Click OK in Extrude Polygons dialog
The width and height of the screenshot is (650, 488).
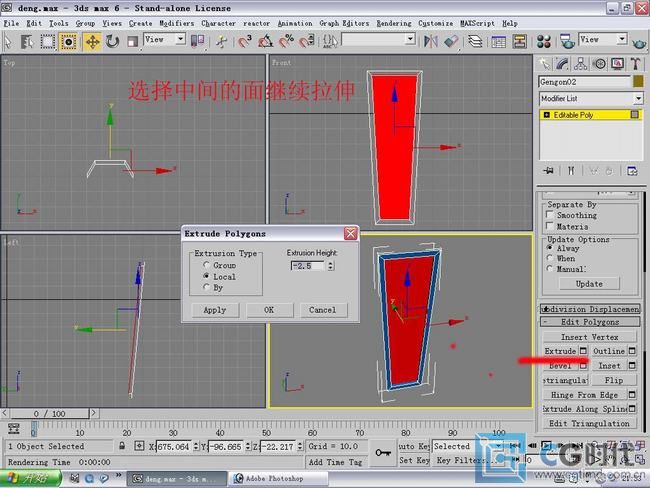[x=269, y=310]
